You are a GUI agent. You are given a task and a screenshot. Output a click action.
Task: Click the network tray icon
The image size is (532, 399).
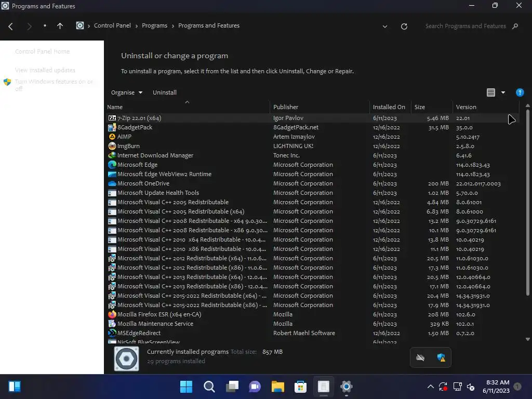(457, 387)
